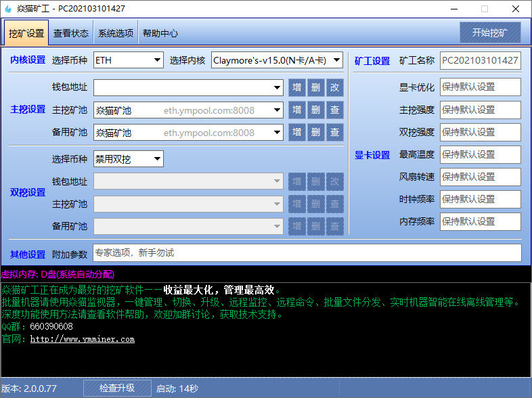Click the 风扇转速 setting field
Viewport: 532px width, 398px height.
[481, 177]
